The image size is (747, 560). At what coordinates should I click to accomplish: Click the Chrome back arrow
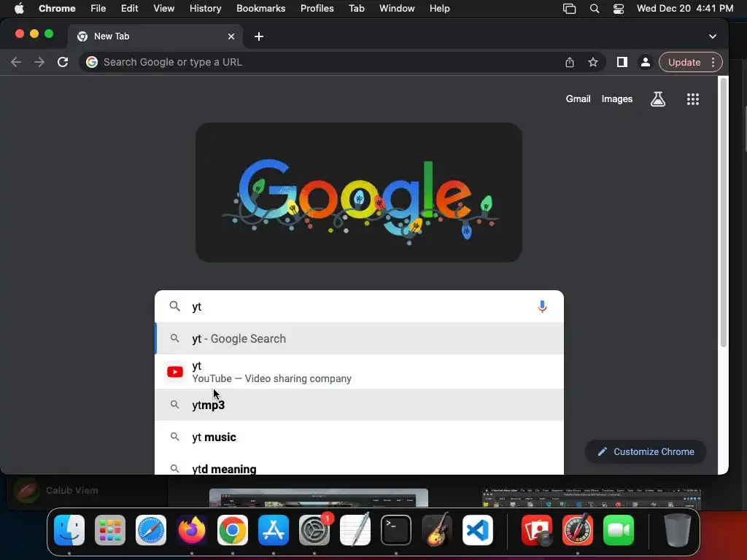pos(16,63)
